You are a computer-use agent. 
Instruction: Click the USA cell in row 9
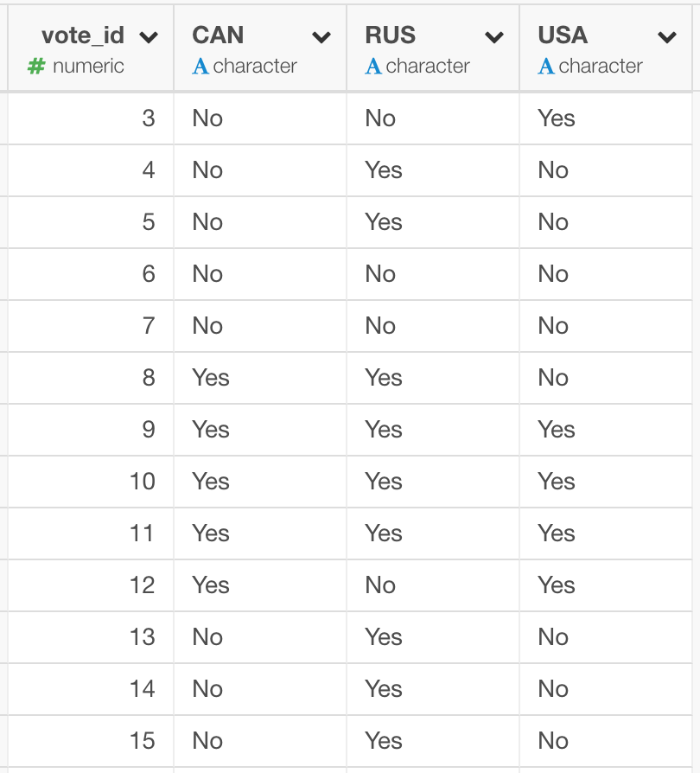[606, 430]
